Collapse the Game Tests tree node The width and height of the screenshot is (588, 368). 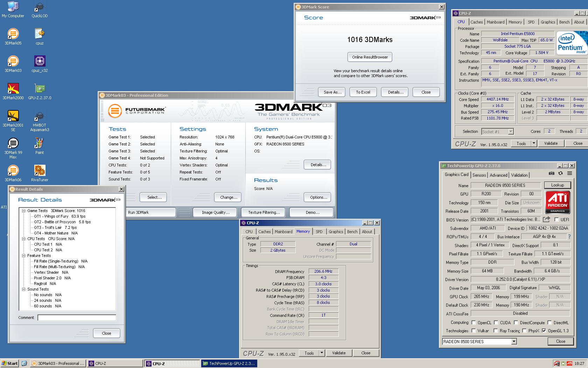24,211
